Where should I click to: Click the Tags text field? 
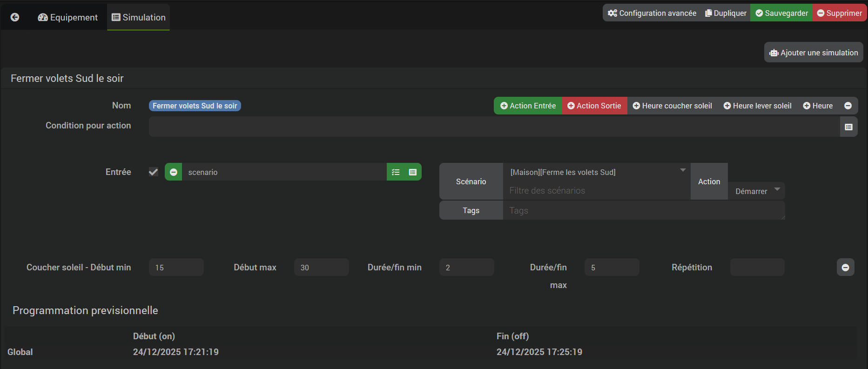point(644,210)
